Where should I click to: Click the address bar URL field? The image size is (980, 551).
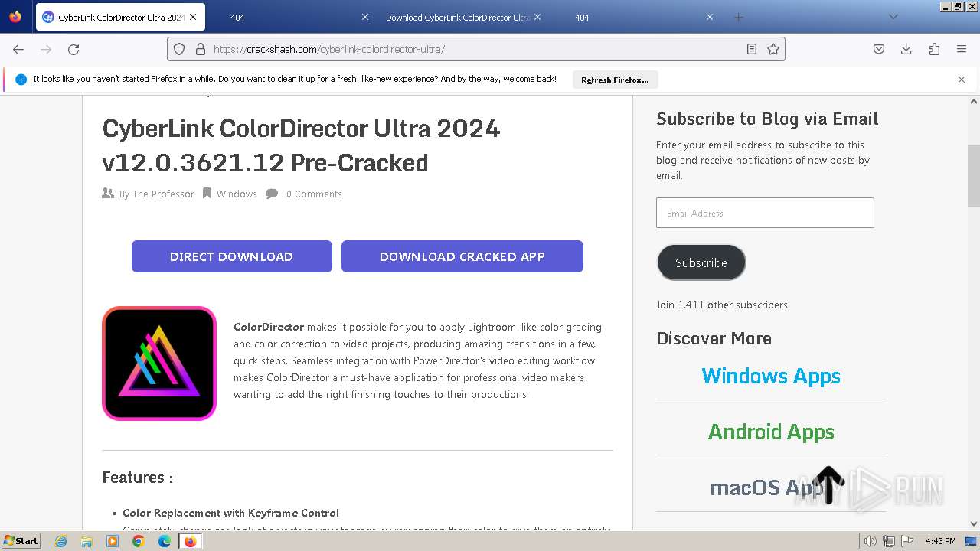point(475,49)
